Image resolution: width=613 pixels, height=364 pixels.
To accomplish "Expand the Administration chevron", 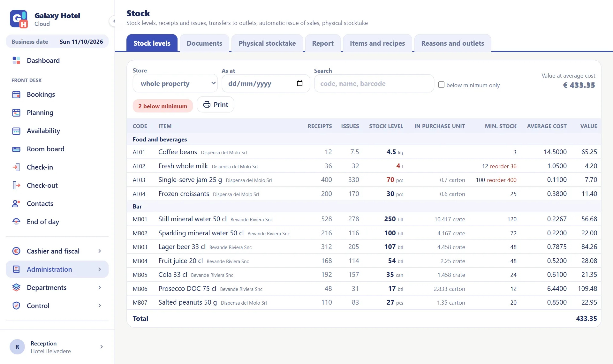I will 100,269.
